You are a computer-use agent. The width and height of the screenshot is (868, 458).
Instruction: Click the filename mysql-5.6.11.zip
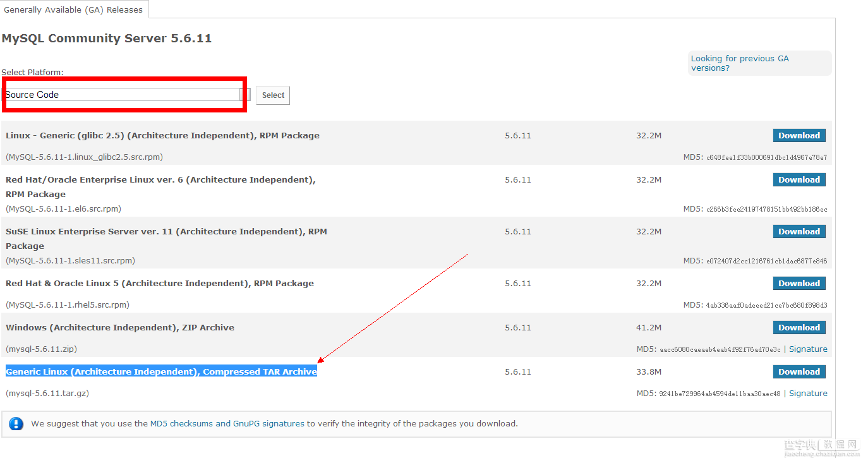(x=42, y=349)
